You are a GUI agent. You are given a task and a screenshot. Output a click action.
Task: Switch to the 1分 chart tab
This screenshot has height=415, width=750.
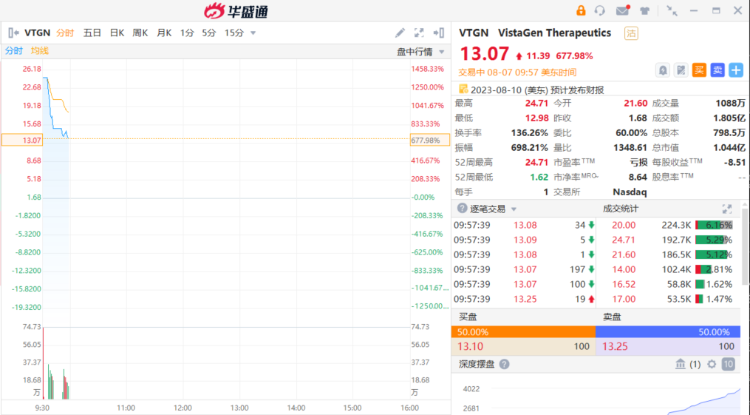click(x=187, y=33)
